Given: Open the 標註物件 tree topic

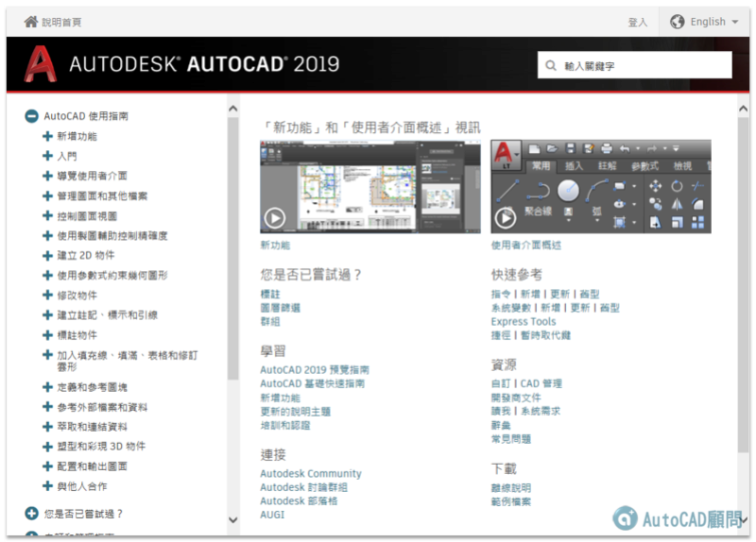Looking at the screenshot, I should [x=77, y=335].
